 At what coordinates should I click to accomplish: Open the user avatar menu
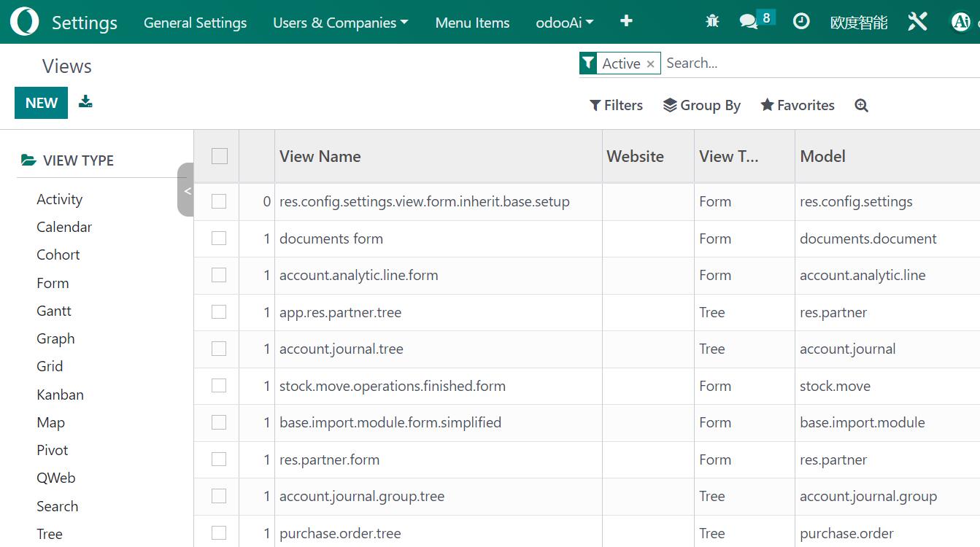point(961,22)
